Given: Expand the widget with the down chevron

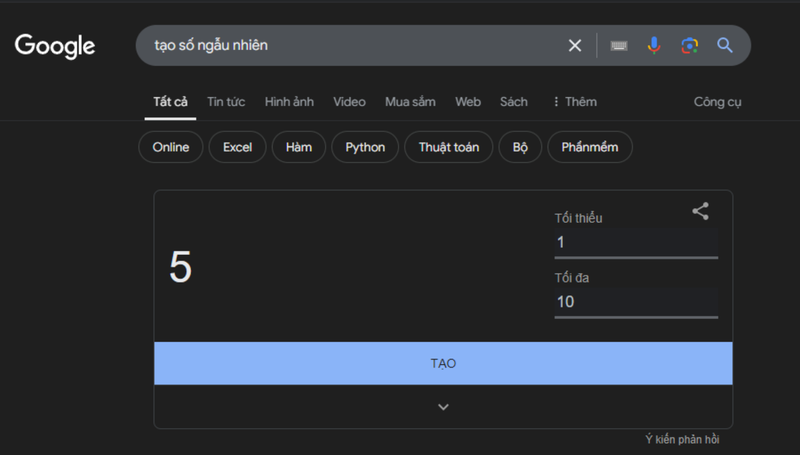Looking at the screenshot, I should (443, 407).
